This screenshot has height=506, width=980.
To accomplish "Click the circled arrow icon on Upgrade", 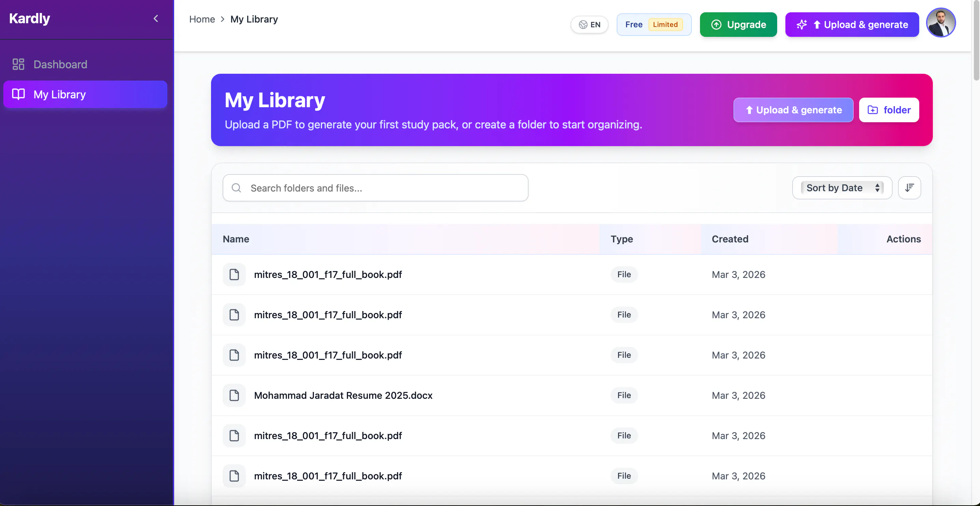I will (x=716, y=25).
